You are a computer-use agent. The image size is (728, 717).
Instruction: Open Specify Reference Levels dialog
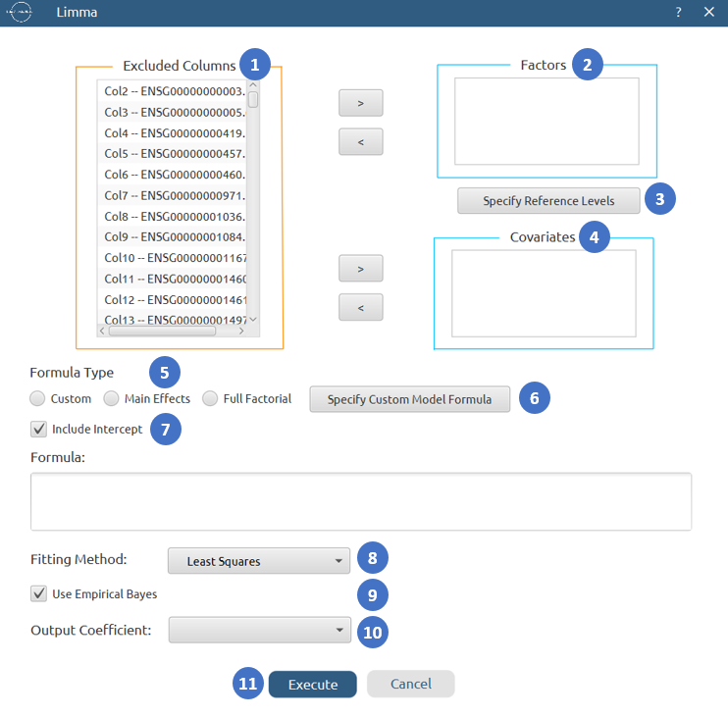click(548, 201)
